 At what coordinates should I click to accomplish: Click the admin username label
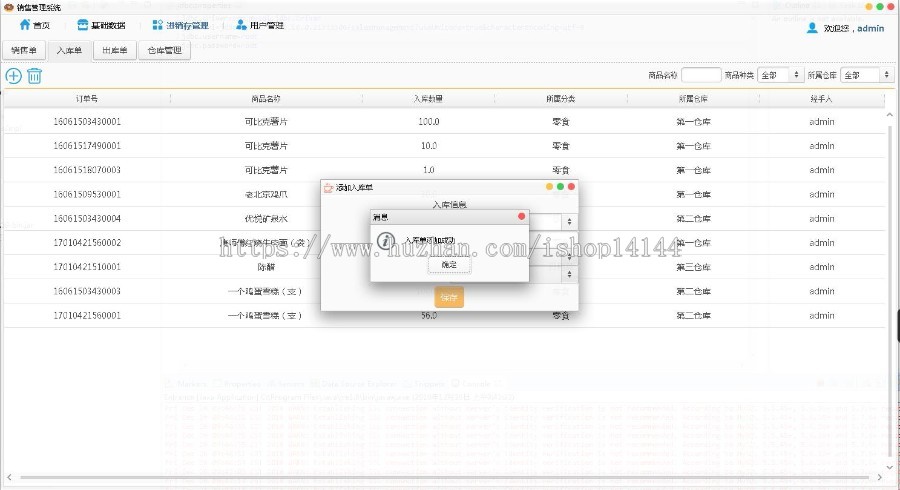870,28
